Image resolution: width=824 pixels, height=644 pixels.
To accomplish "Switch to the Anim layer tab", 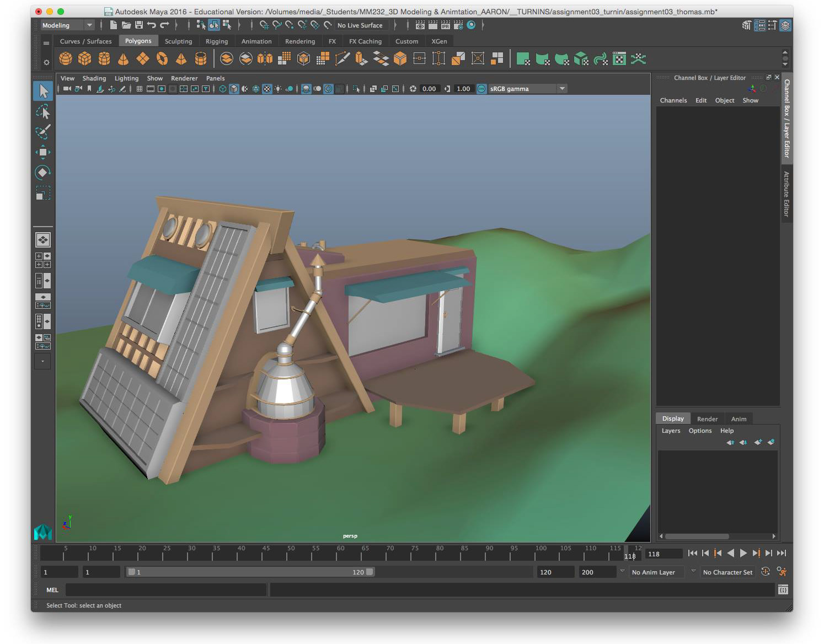I will click(x=739, y=419).
